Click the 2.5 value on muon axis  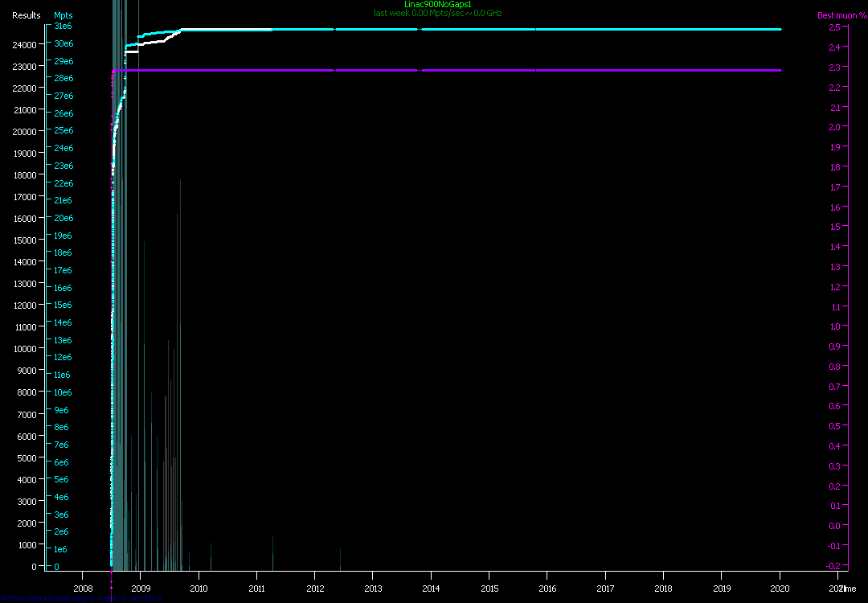tap(834, 28)
